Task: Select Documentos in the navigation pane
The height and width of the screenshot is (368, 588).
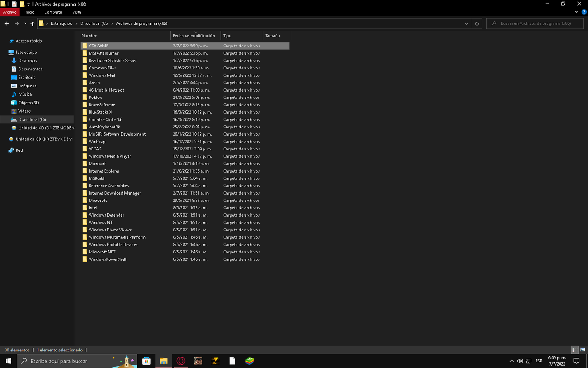Action: [x=30, y=69]
